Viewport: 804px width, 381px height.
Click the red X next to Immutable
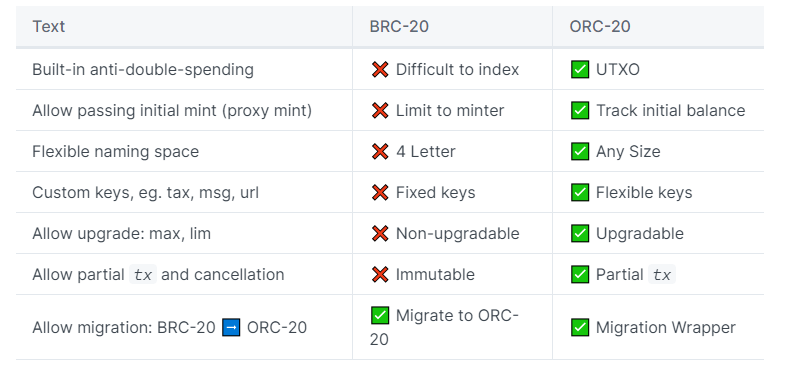coord(380,274)
